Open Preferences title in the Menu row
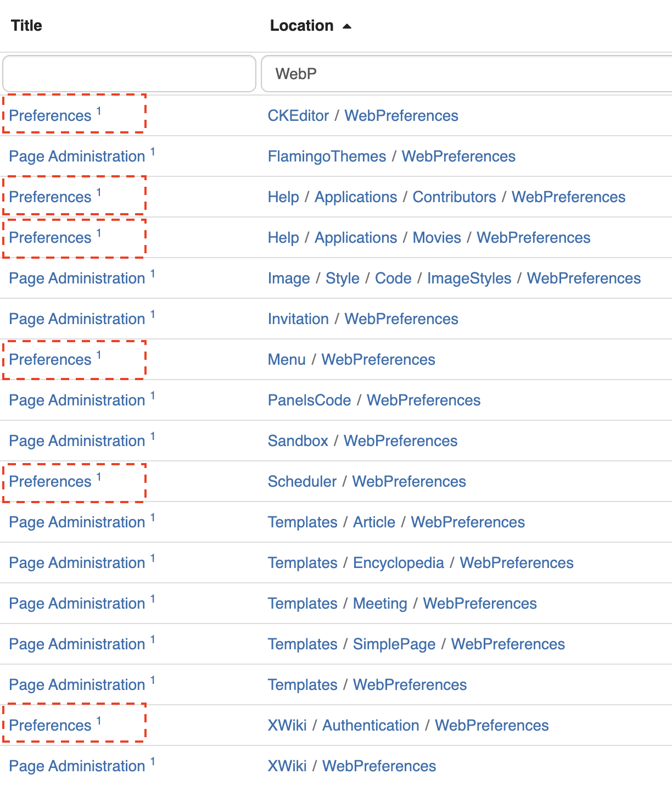The height and width of the screenshot is (791, 672). [50, 360]
